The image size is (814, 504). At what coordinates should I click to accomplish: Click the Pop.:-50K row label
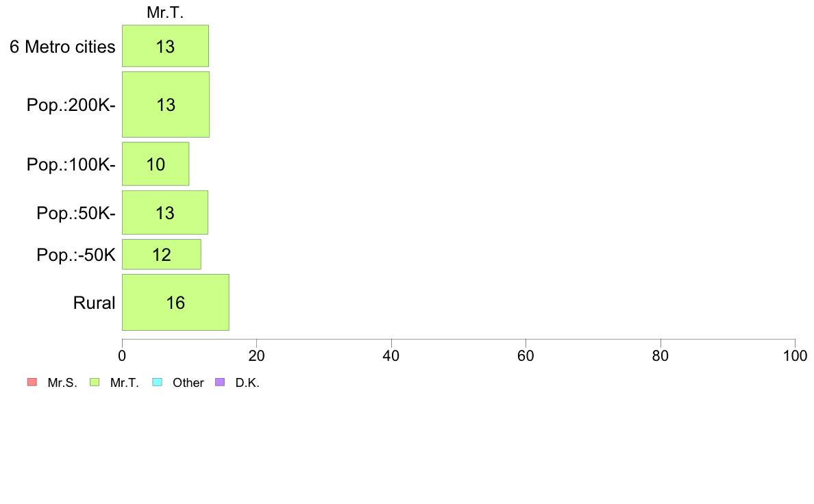[x=76, y=255]
